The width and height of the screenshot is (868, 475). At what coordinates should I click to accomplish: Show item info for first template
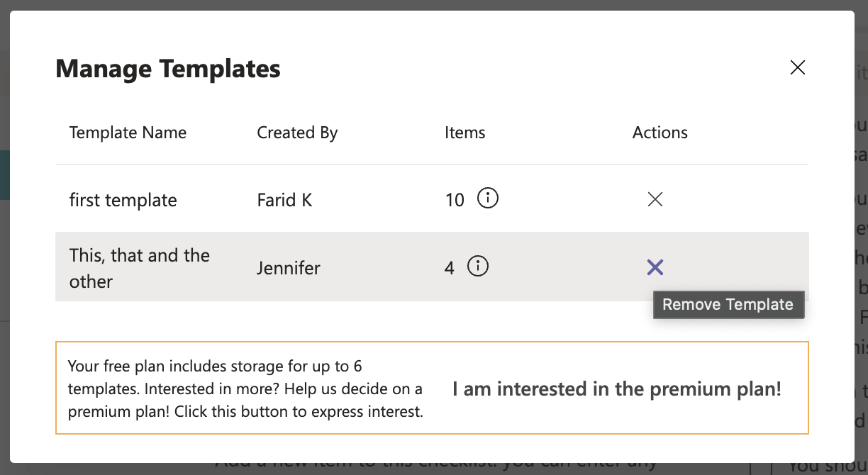click(488, 199)
